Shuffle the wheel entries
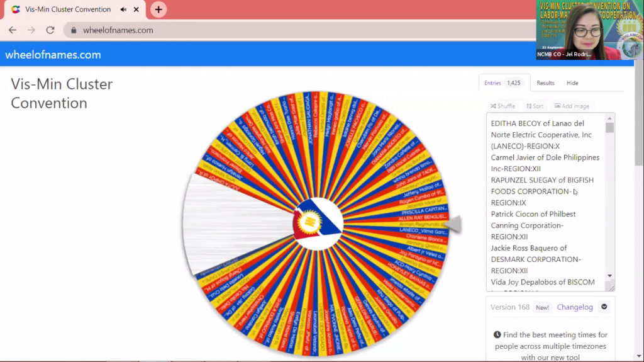 [x=502, y=106]
